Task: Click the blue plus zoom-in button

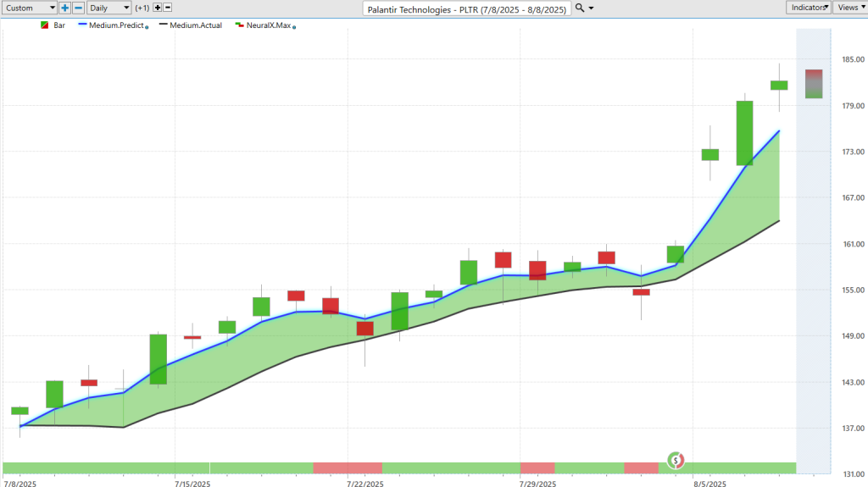Action: [x=65, y=8]
